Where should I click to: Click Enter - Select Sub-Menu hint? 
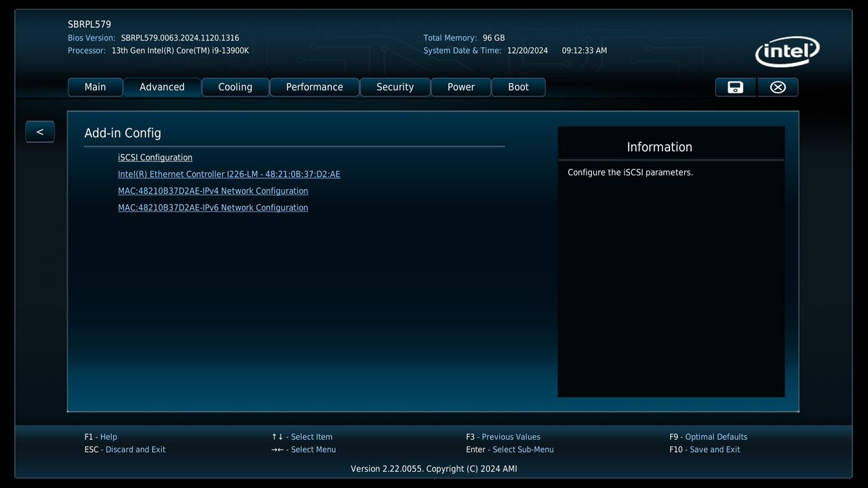[x=510, y=449]
